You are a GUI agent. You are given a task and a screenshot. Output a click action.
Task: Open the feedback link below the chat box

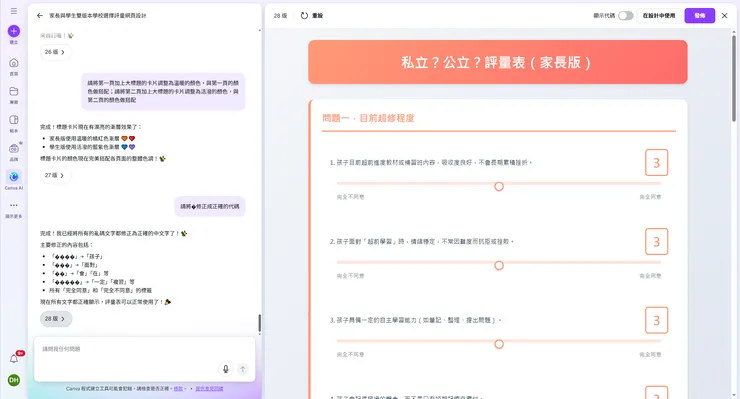coord(209,389)
